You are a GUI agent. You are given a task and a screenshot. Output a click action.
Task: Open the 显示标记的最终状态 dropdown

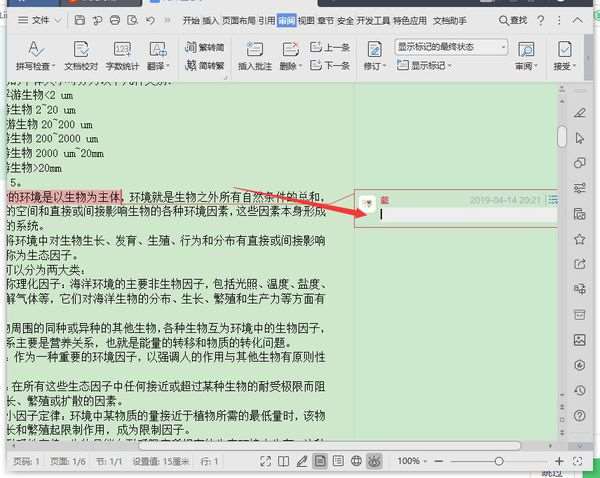(451, 47)
